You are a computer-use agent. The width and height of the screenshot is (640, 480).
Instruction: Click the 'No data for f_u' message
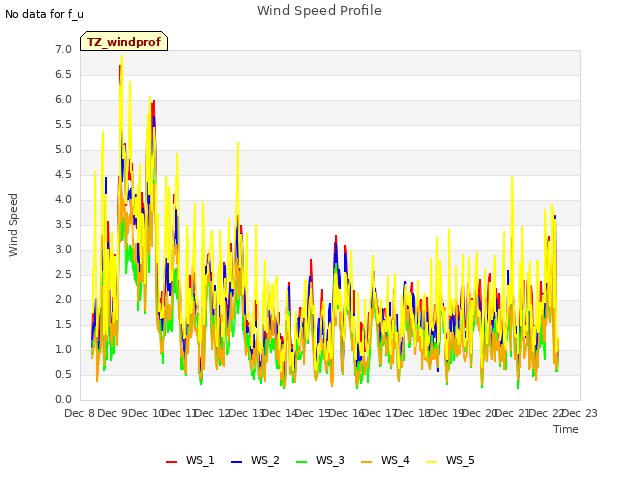tap(44, 14)
